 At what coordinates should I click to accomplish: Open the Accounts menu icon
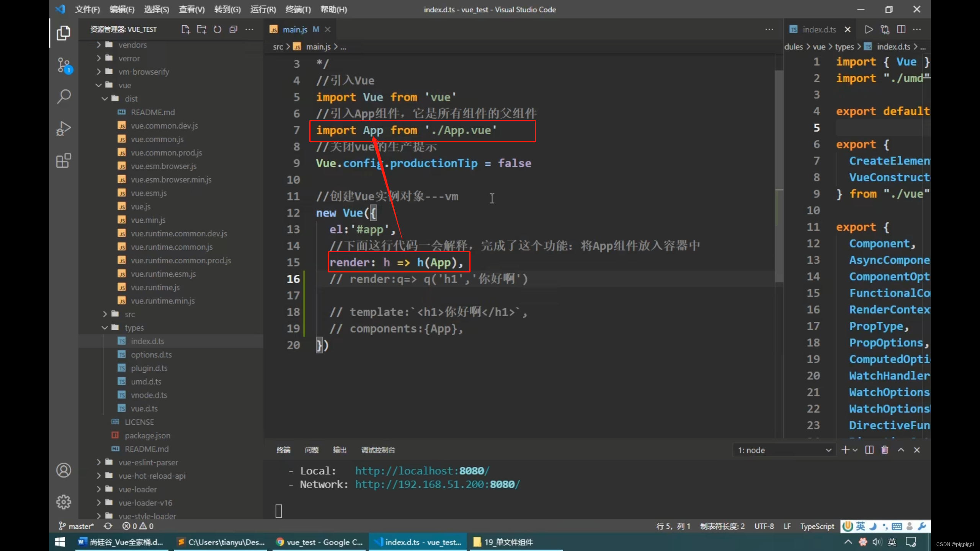pyautogui.click(x=64, y=470)
